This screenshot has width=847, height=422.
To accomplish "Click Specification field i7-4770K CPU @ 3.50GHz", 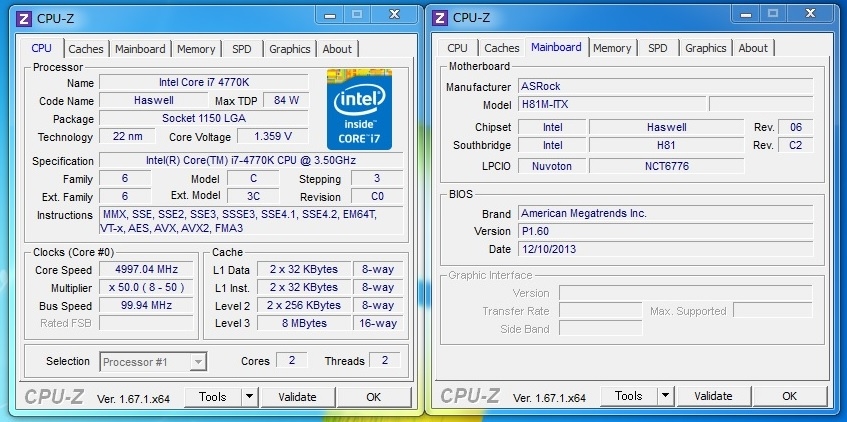I will tap(251, 160).
